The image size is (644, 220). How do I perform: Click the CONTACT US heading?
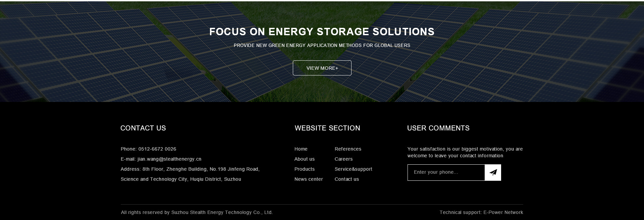(143, 128)
